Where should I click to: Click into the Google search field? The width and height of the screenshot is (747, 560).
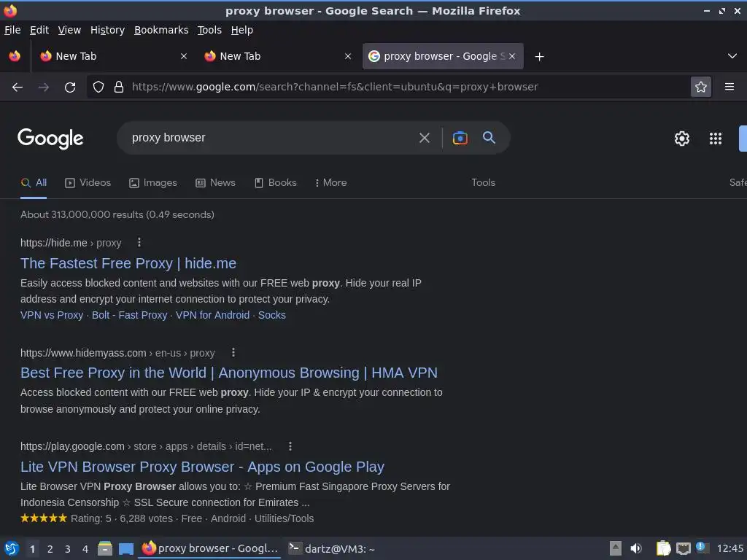pos(269,138)
